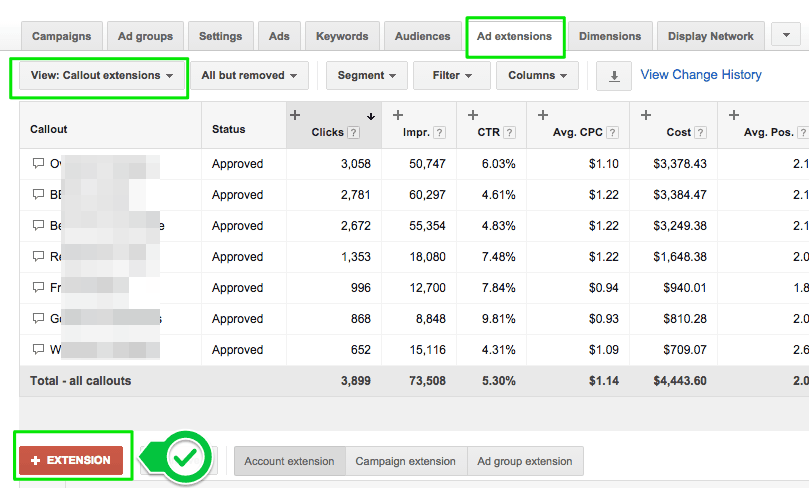Screen dimensions: 809x488
Task: Switch to the Campaigns tab
Action: [61, 36]
